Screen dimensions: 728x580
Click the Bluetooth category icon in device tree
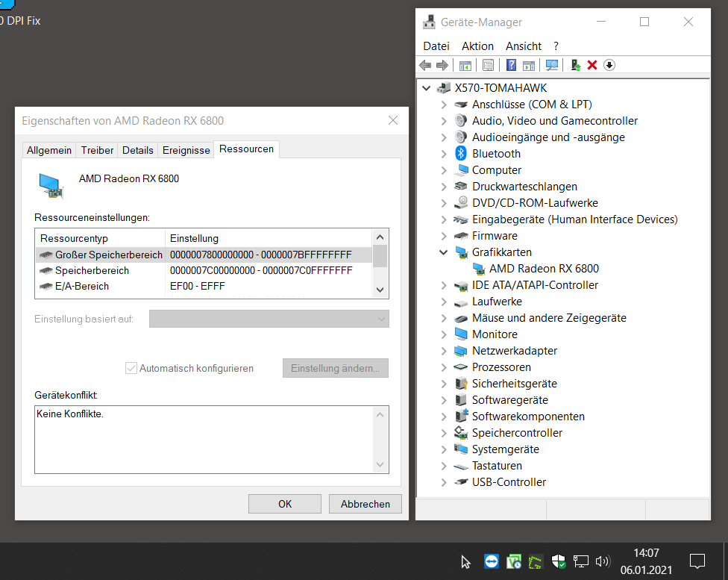(x=460, y=153)
